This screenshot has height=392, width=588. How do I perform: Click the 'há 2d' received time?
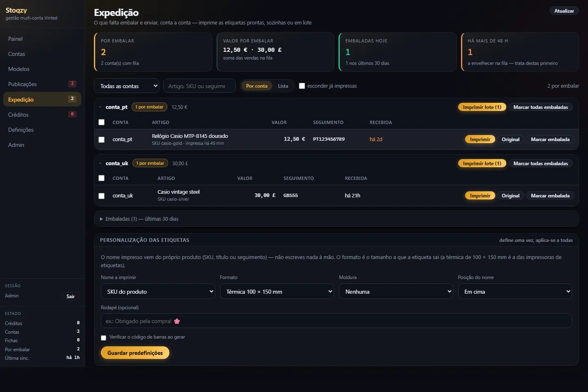[x=376, y=139]
